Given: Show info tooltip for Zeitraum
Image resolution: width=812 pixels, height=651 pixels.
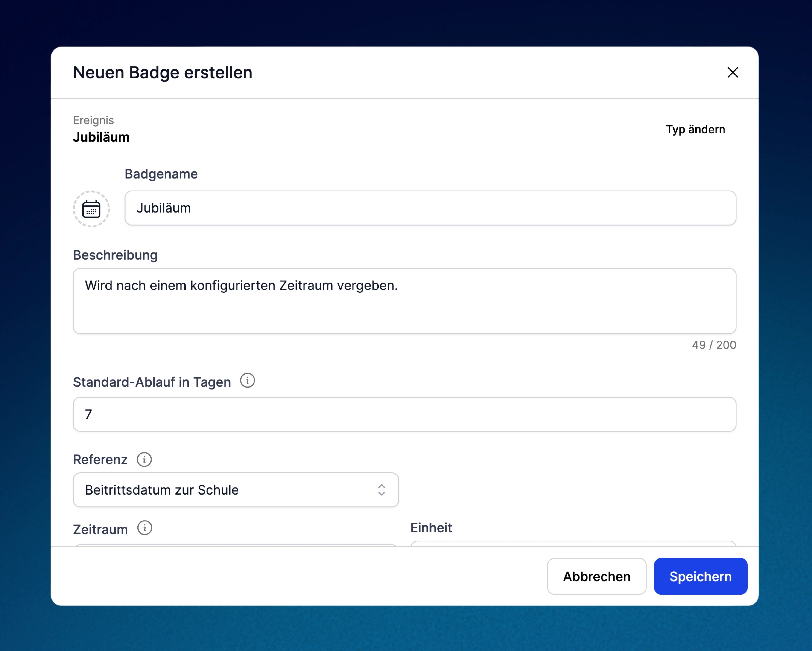Looking at the screenshot, I should click(x=145, y=528).
